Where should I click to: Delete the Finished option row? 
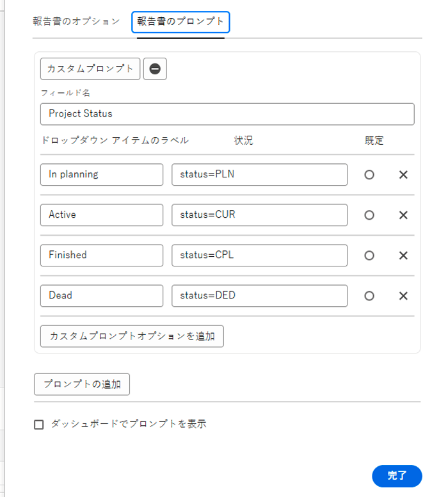tap(403, 256)
